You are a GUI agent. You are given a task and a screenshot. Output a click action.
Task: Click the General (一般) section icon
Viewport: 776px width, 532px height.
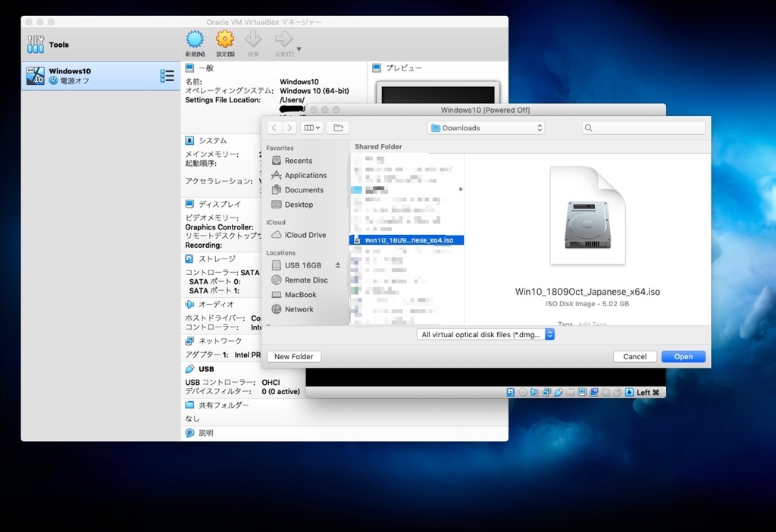point(189,67)
